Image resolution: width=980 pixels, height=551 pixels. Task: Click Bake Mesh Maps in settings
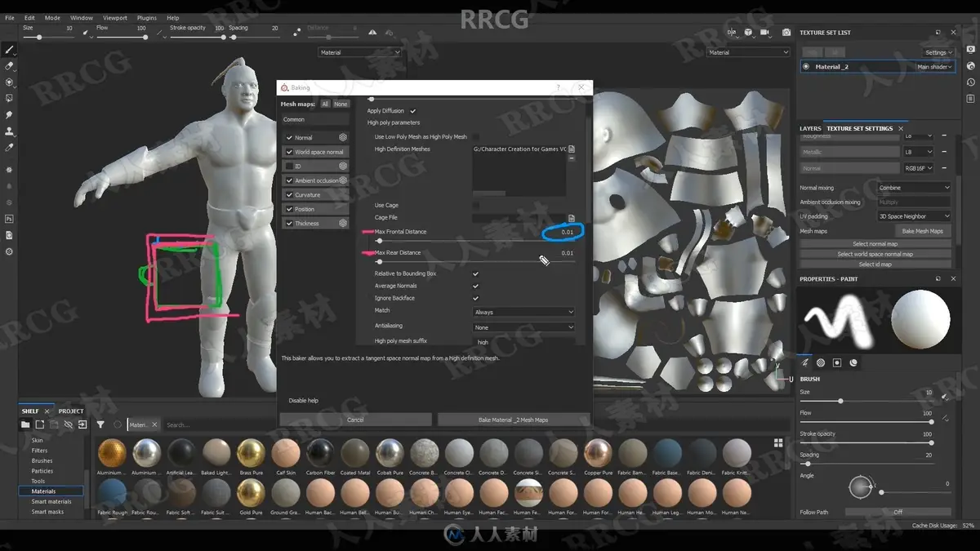(x=922, y=231)
